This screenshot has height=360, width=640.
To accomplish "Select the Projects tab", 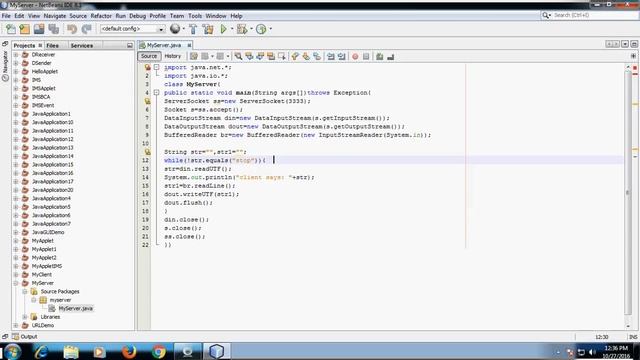I will coord(24,46).
